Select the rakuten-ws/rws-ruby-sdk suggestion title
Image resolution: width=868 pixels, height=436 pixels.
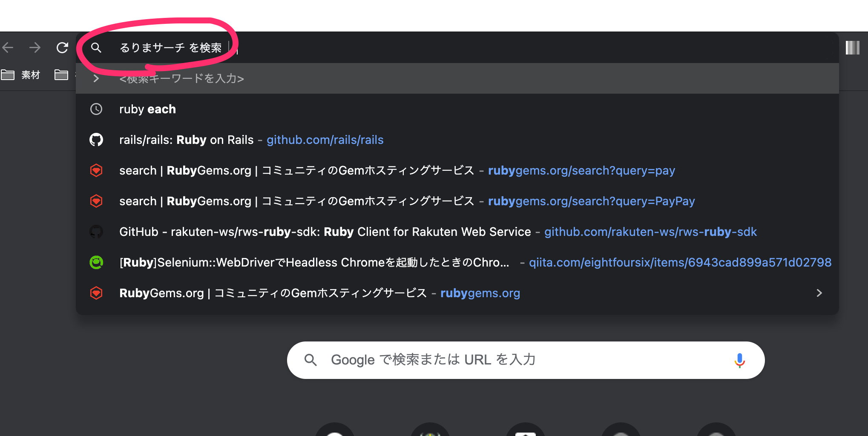click(x=325, y=232)
